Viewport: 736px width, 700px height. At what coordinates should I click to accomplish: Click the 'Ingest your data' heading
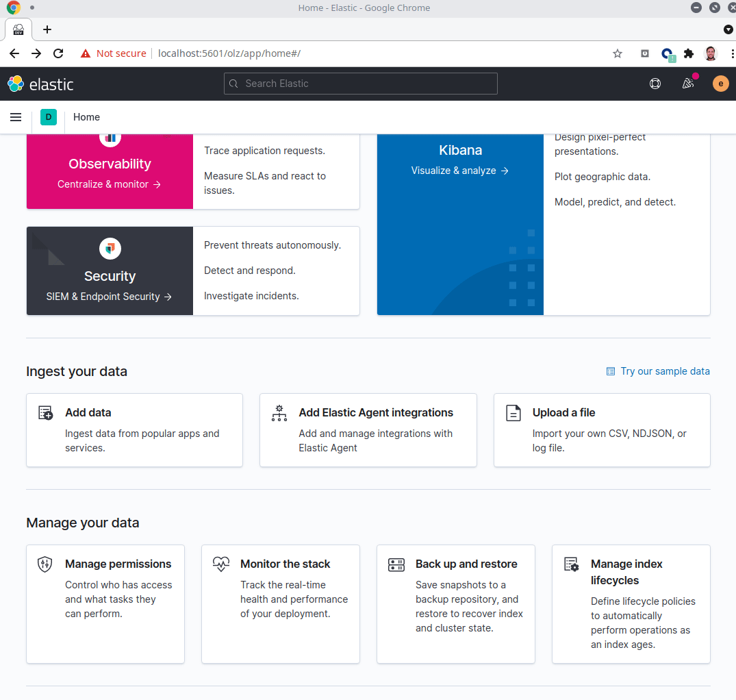(77, 371)
